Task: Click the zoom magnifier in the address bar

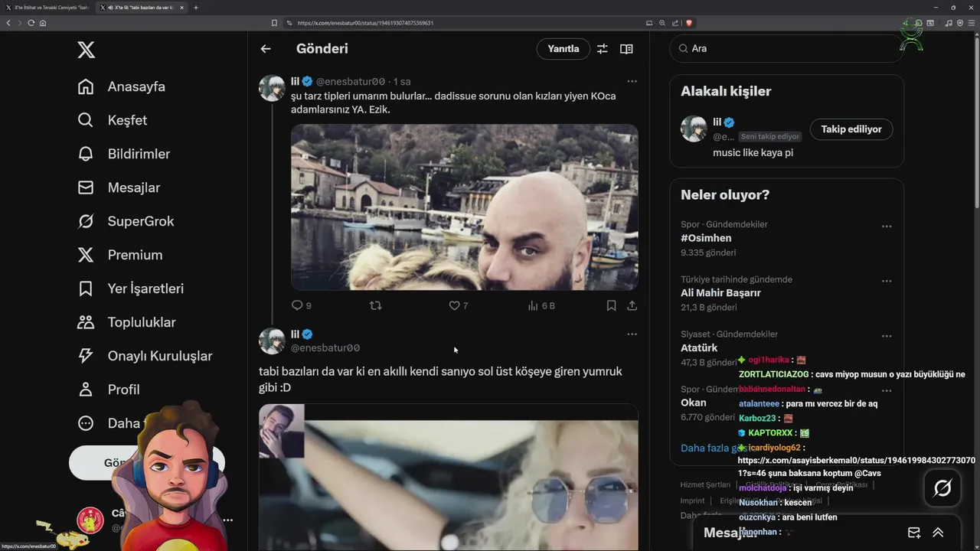Action: click(x=662, y=23)
